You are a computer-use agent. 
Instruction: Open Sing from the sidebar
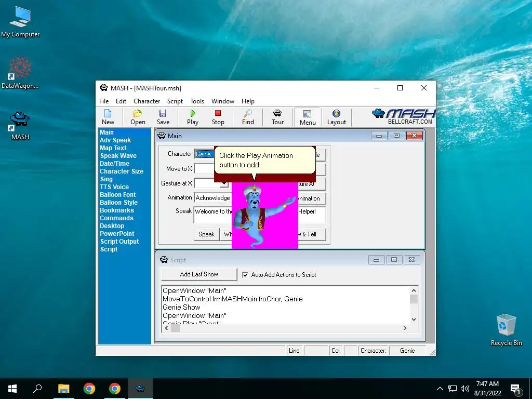tap(106, 179)
